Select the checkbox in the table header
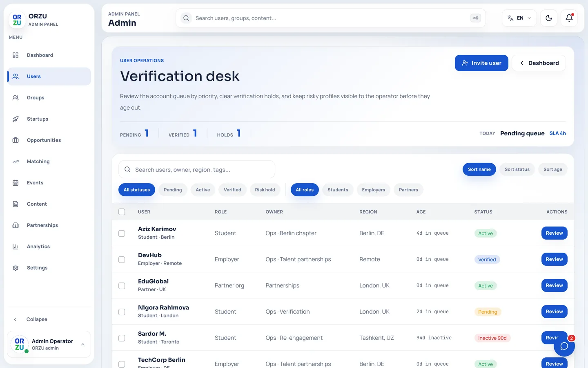588x368 pixels. pyautogui.click(x=122, y=212)
